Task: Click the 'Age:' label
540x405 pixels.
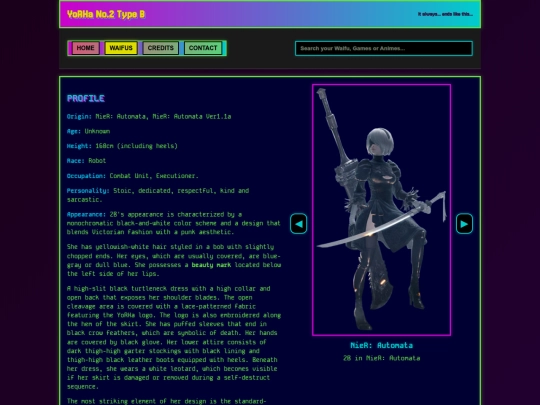Action: coord(74,132)
